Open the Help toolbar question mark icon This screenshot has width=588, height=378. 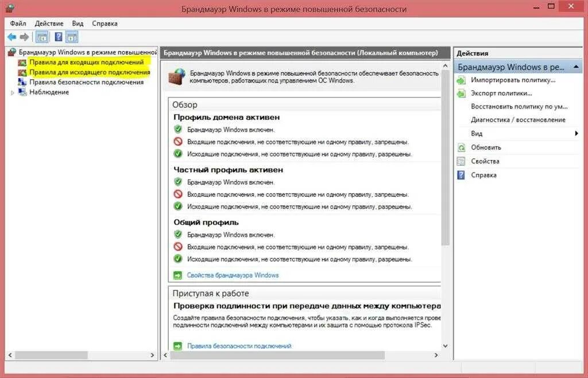[x=59, y=37]
